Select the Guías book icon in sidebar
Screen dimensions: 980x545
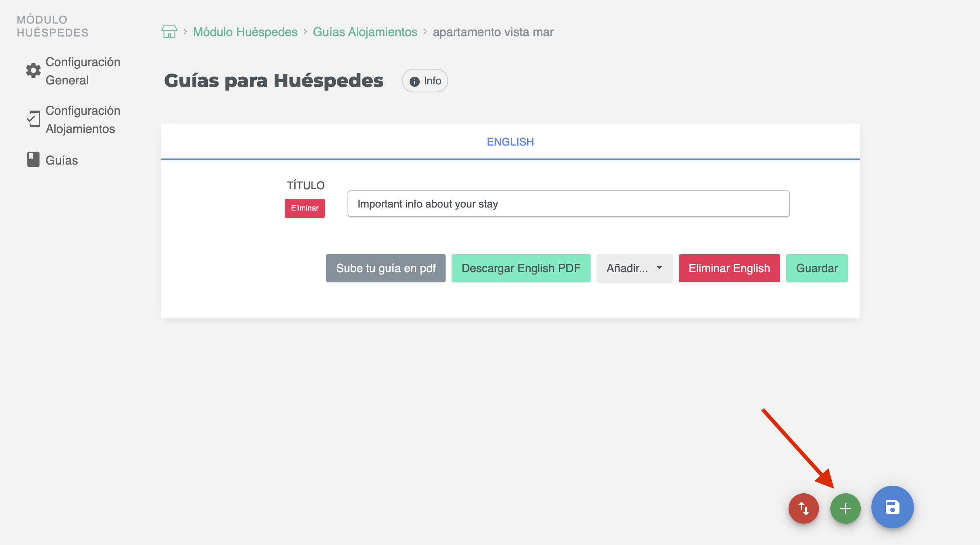point(33,160)
